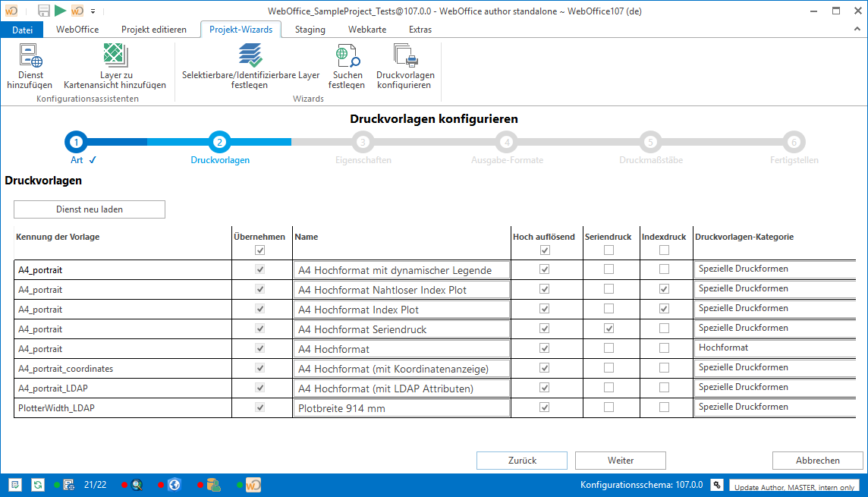Click the Weiter button

point(620,461)
